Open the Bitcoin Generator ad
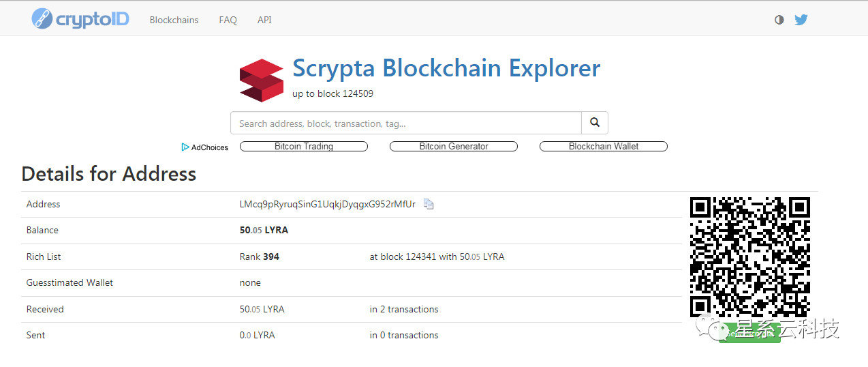This screenshot has height=367, width=868. pos(454,146)
